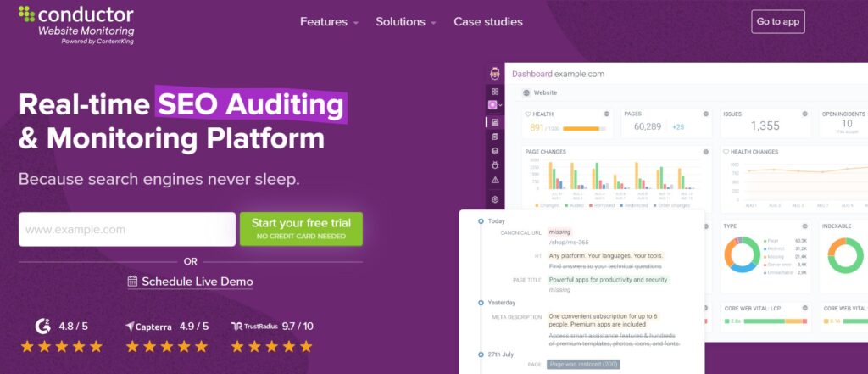Open the grid icon in dashboard sidebar
Viewport: 868px width, 374px height.
495,91
